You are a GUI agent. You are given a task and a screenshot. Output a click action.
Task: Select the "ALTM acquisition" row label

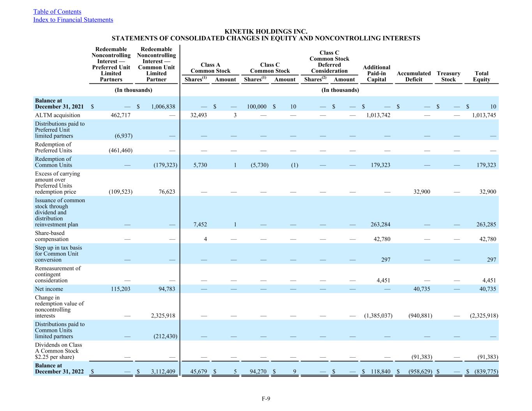57,115
